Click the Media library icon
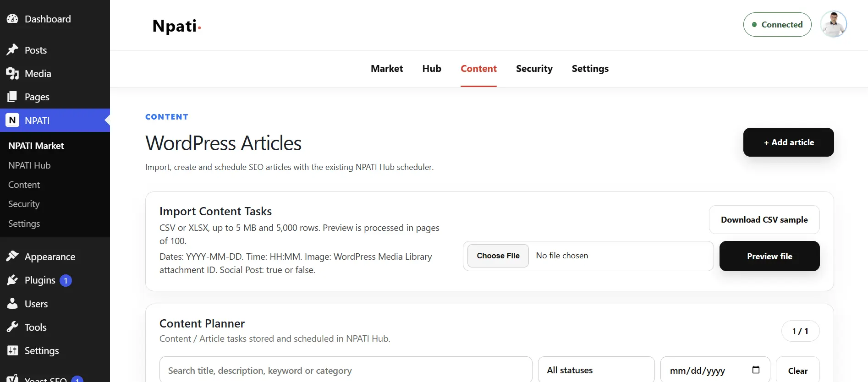 12,73
